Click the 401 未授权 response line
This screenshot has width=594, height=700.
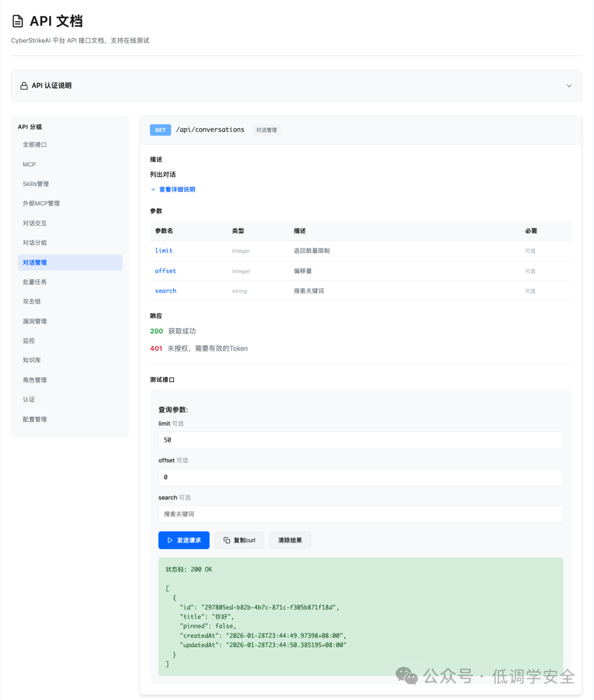[199, 349]
